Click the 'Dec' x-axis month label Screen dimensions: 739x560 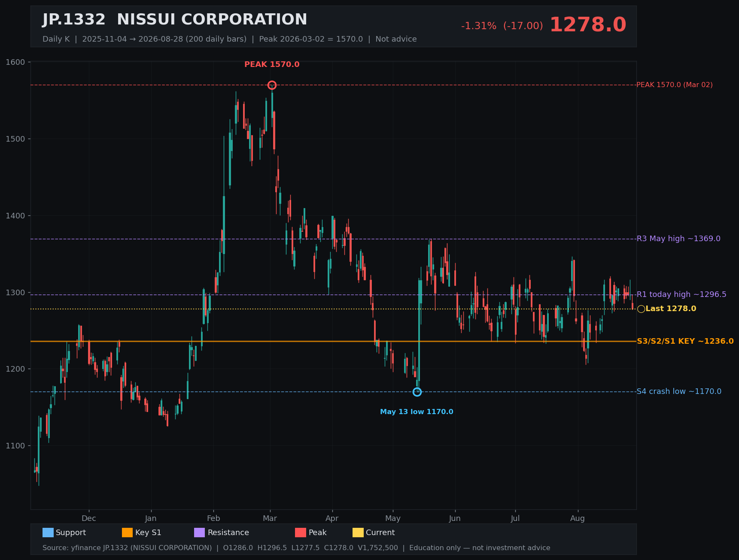click(89, 518)
